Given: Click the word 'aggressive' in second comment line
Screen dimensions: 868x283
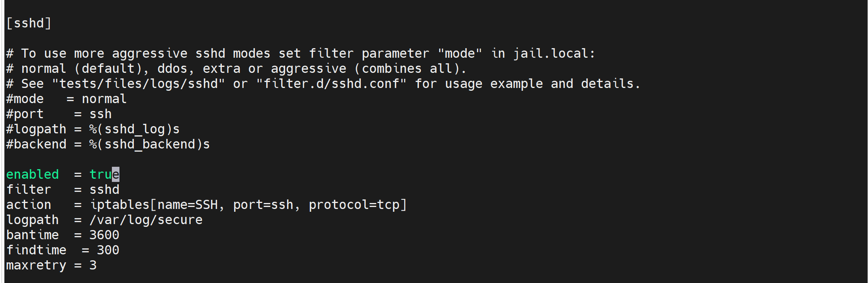Looking at the screenshot, I should (309, 68).
